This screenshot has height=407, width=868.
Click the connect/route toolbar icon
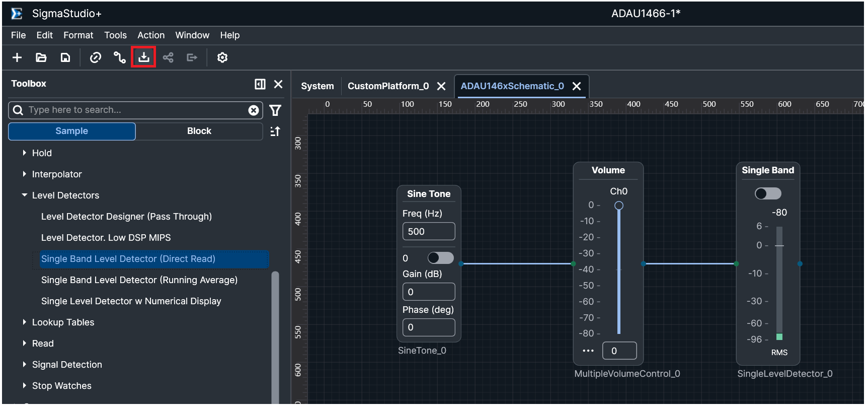(120, 57)
